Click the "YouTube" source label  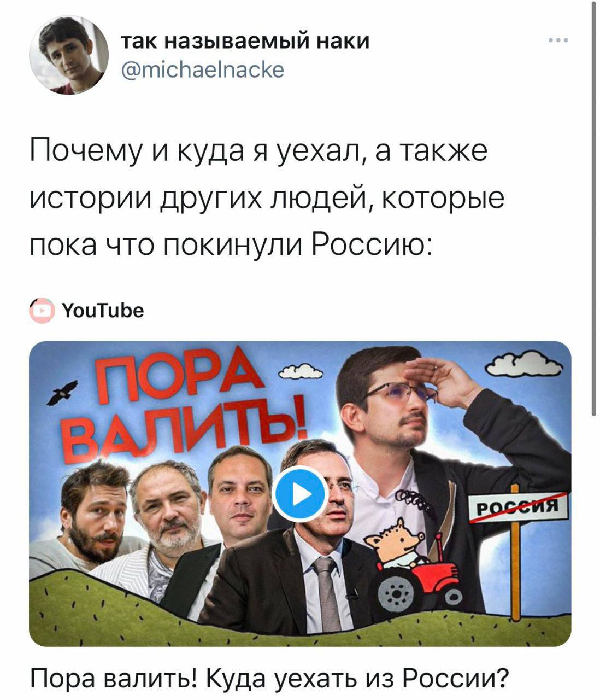coord(103,311)
